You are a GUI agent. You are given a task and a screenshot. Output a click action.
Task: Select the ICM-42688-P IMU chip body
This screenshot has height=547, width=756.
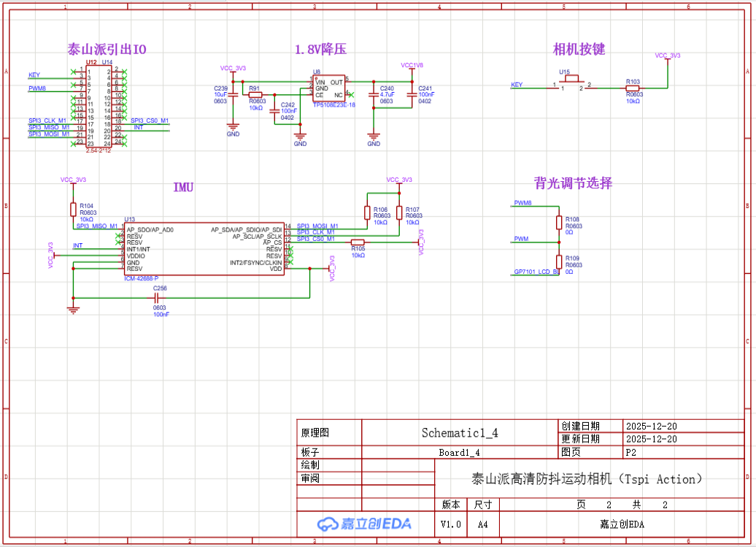[x=204, y=249]
